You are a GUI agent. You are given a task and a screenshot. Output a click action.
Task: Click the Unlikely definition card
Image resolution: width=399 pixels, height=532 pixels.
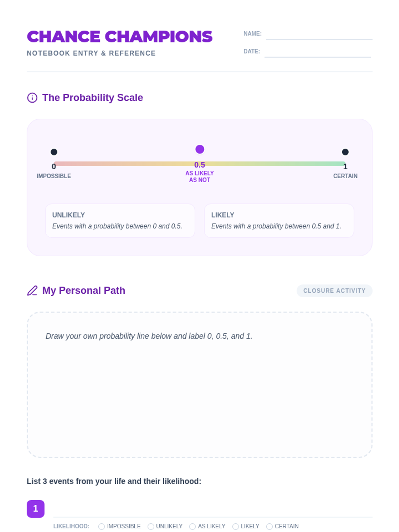(120, 220)
